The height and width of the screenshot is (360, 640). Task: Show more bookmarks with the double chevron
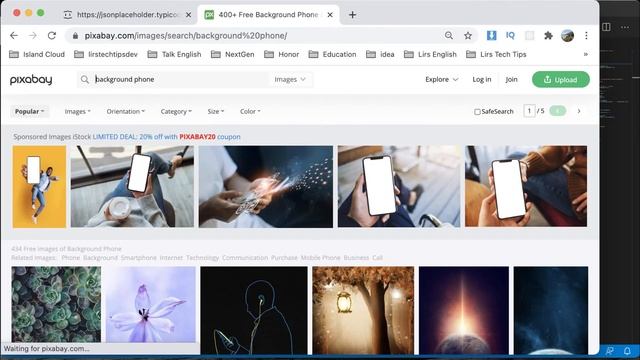586,54
